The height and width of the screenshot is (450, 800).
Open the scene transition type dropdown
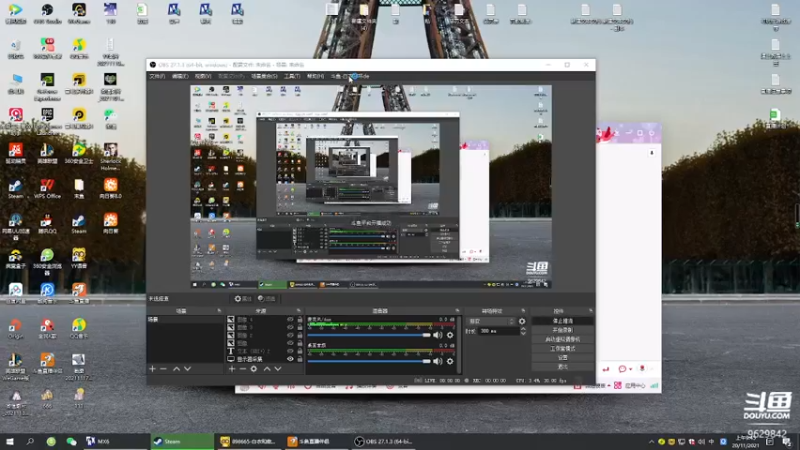(491, 321)
